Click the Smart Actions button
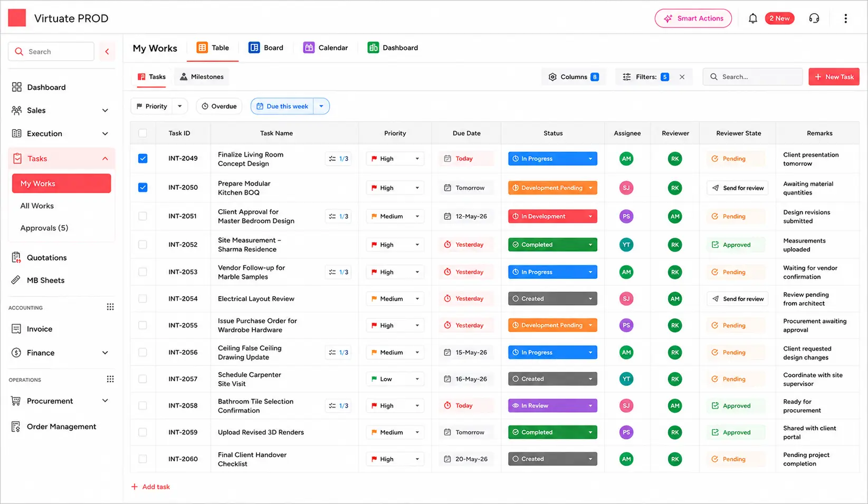 (693, 18)
